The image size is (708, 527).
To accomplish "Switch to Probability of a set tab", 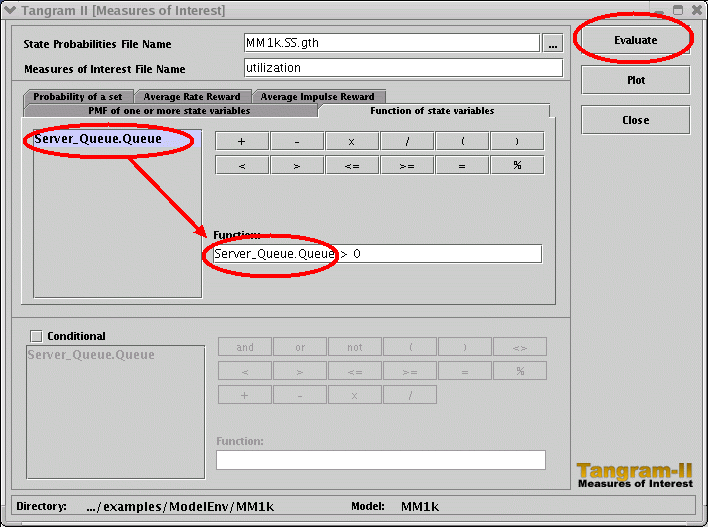I will click(x=78, y=97).
